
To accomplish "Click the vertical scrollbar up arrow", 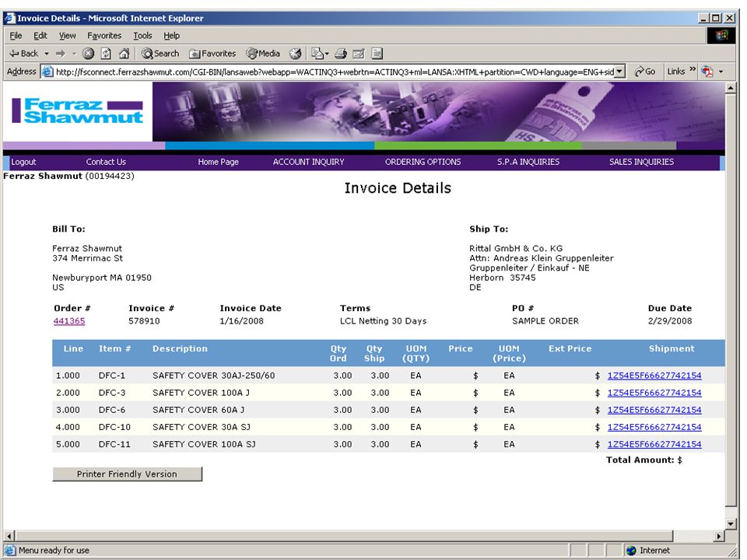I will click(x=731, y=88).
